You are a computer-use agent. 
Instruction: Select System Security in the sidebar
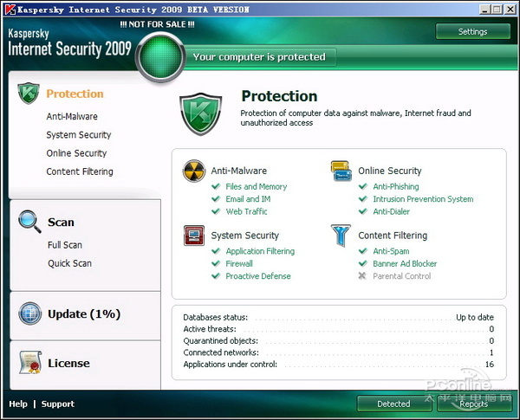pos(79,135)
